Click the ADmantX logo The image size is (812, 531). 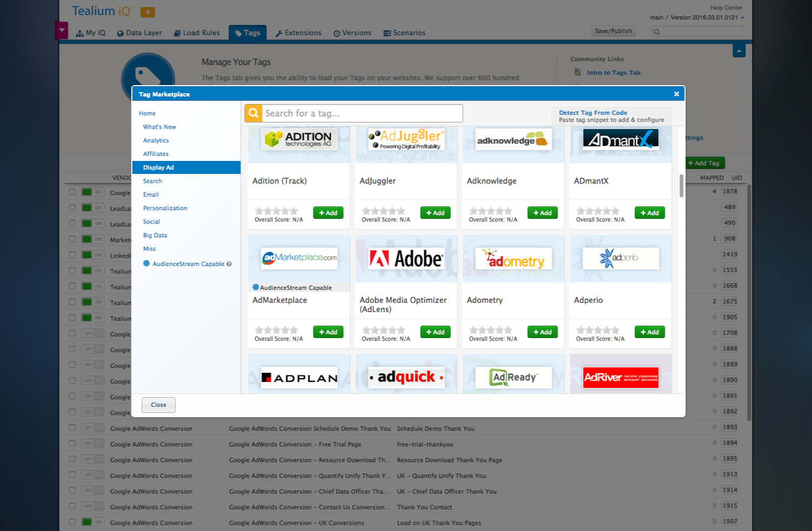[x=620, y=139]
